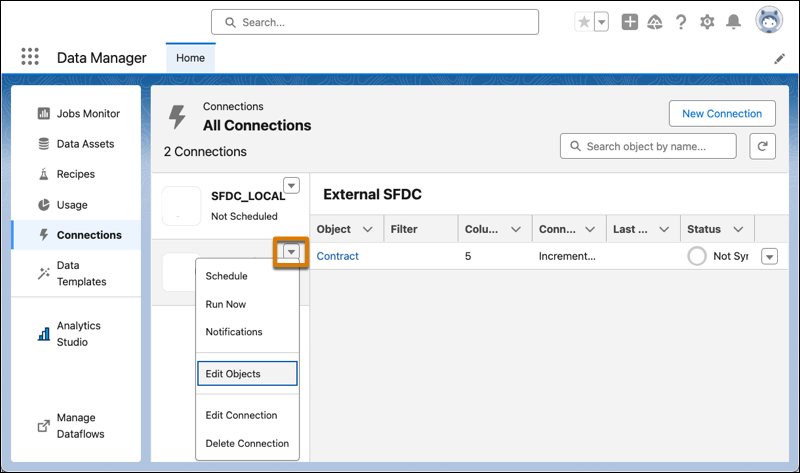Click the Connections lightning bolt sidebar icon
Screen dimensions: 800x473
pyautogui.click(x=44, y=235)
